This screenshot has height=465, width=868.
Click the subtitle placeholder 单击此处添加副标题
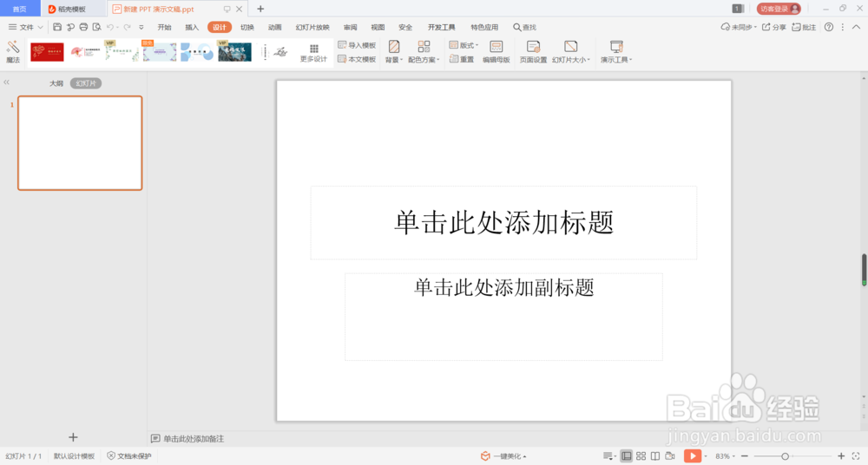pos(503,317)
